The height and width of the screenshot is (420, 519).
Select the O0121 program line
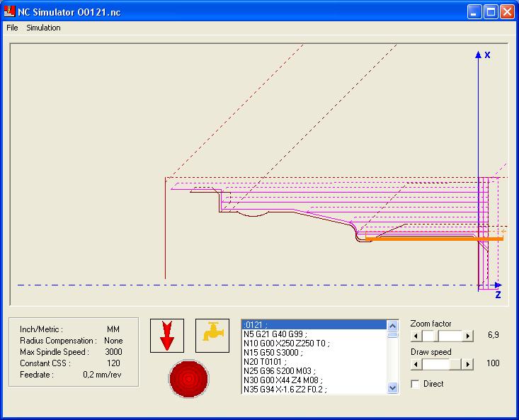point(314,325)
